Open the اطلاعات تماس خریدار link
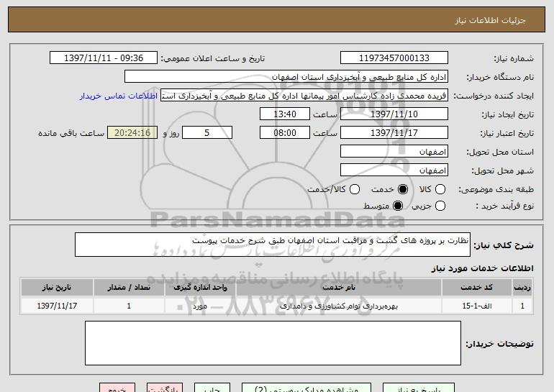554x392 pixels. point(119,96)
